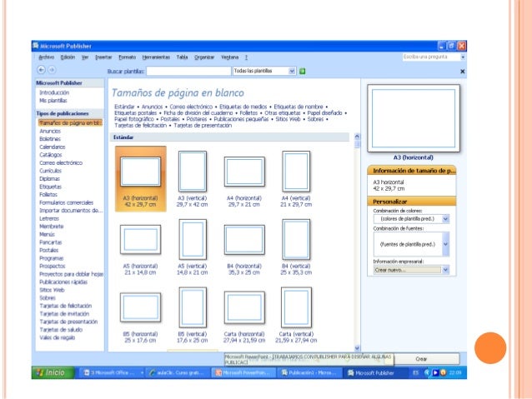Click in the Buscar plantillas search field

pyautogui.click(x=188, y=71)
